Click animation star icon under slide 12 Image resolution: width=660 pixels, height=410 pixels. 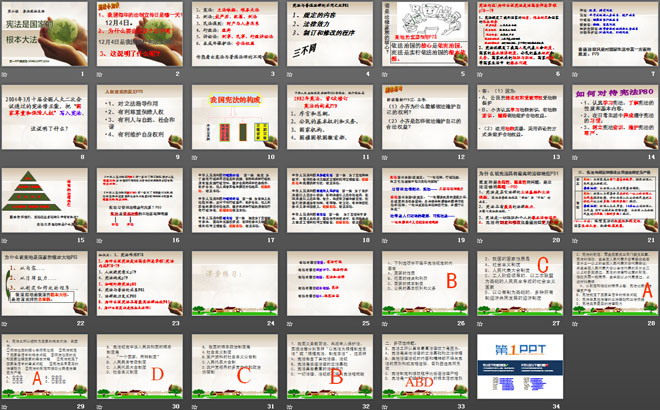(x=385, y=157)
